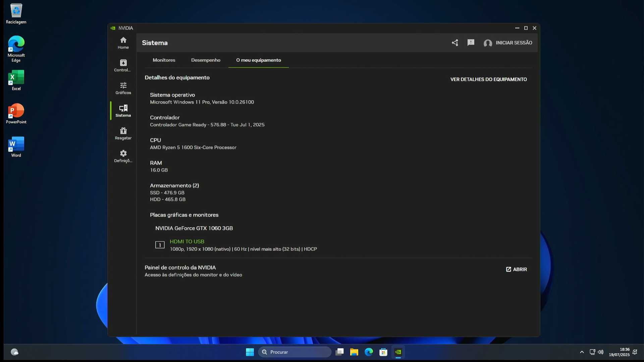Viewport: 644px width, 362px height.
Task: Click the HDMI TO USB monitor link
Action: tap(187, 241)
